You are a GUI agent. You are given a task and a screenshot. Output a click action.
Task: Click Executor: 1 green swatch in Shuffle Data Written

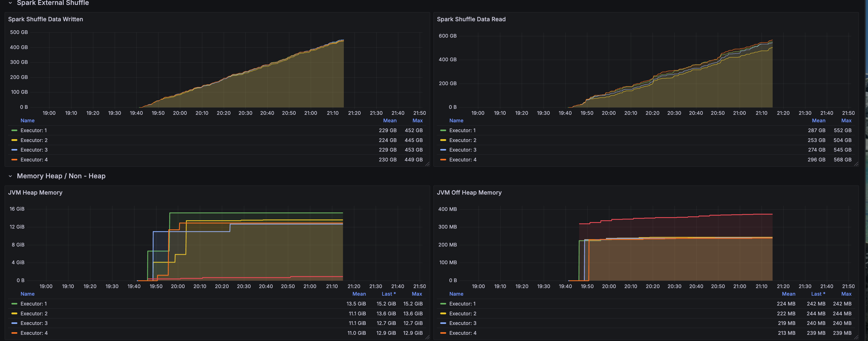tap(14, 131)
